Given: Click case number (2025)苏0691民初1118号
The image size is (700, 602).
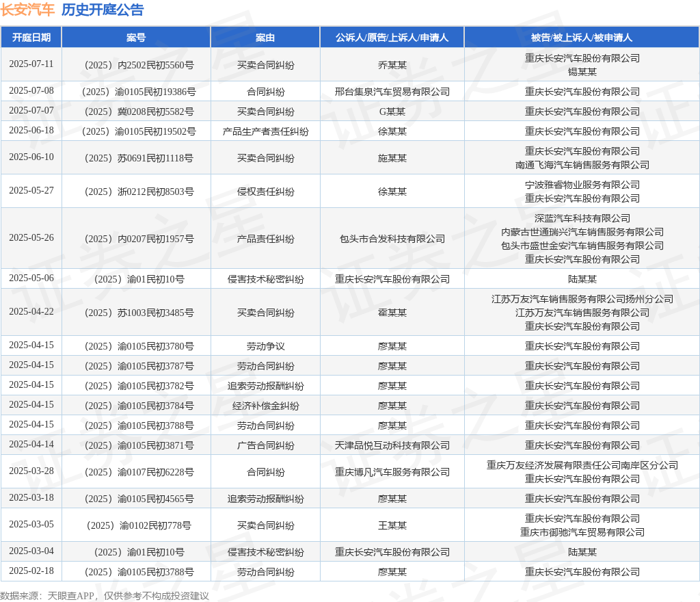Looking at the screenshot, I should 139,158.
